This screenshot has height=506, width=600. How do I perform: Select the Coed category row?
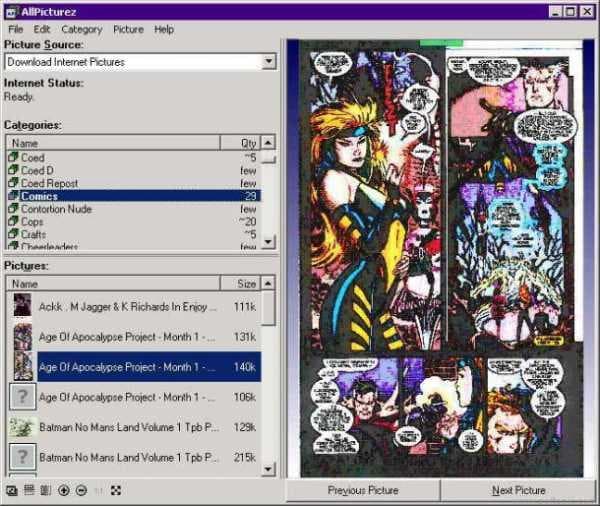click(133, 157)
